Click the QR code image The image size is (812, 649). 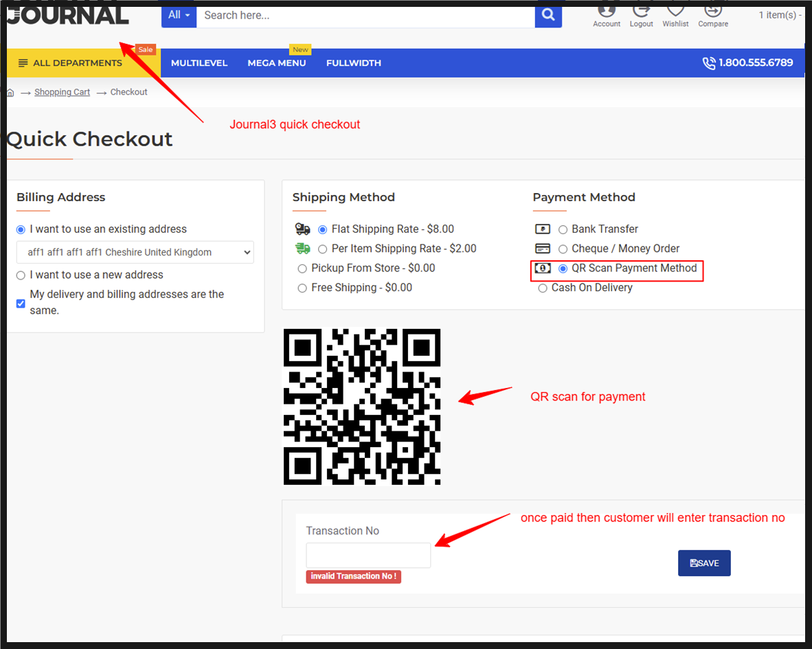[x=362, y=407]
